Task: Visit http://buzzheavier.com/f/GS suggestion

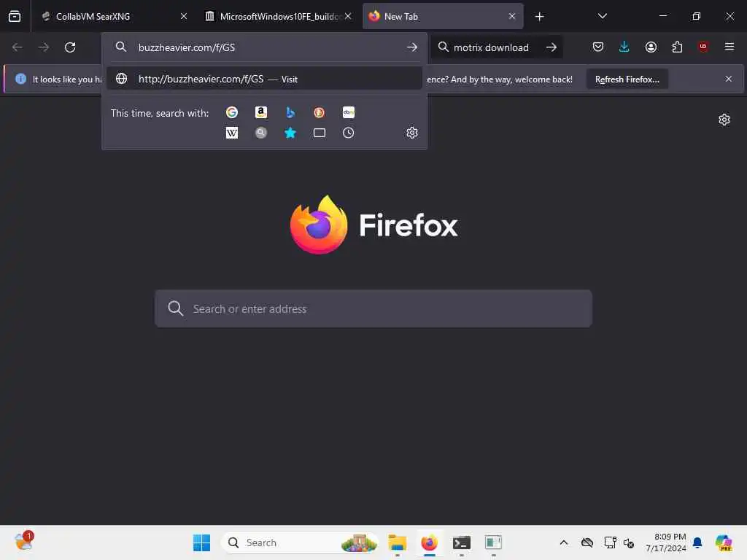Action: pyautogui.click(x=264, y=79)
